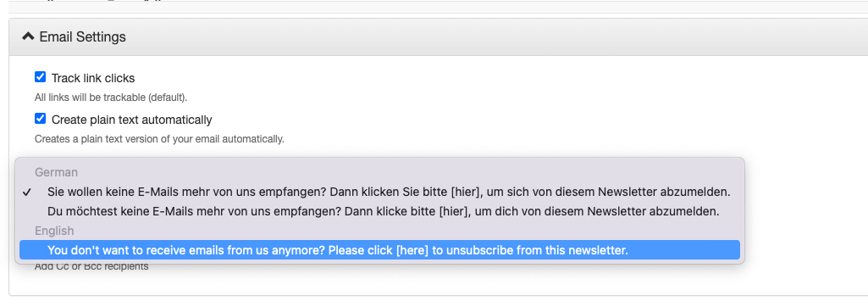868x307 pixels.
Task: Toggle tracking via the 'Track link clicks' label
Action: (93, 78)
